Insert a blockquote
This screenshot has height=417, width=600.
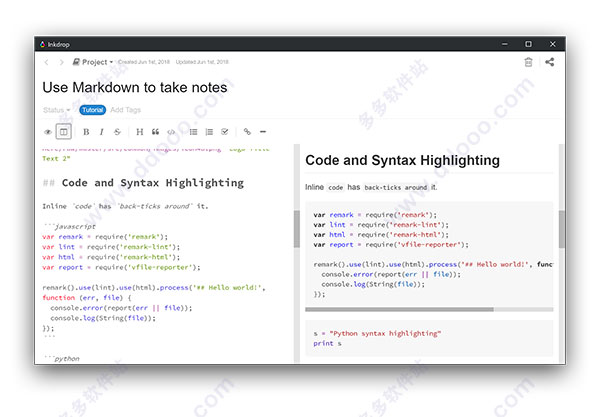pyautogui.click(x=155, y=132)
